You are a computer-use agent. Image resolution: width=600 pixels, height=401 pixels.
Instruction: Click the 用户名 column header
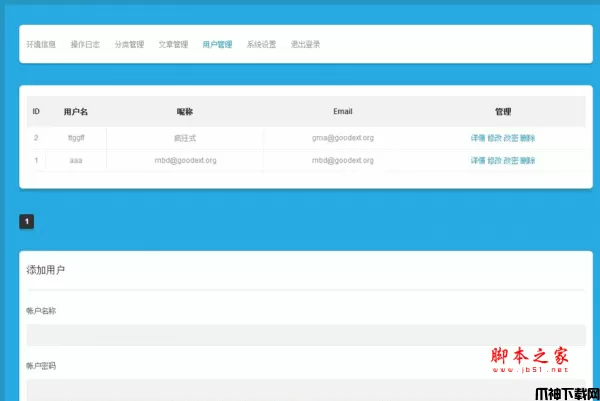[76, 112]
